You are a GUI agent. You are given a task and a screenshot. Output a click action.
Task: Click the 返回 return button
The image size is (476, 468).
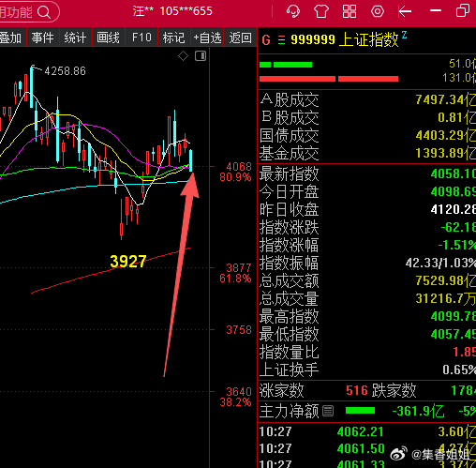click(240, 38)
